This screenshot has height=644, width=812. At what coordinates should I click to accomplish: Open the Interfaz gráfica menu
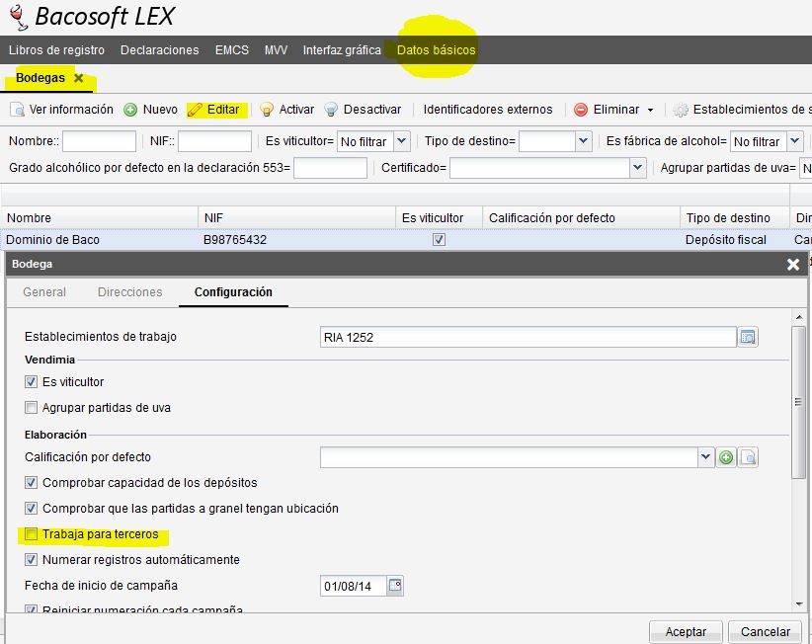click(x=342, y=50)
